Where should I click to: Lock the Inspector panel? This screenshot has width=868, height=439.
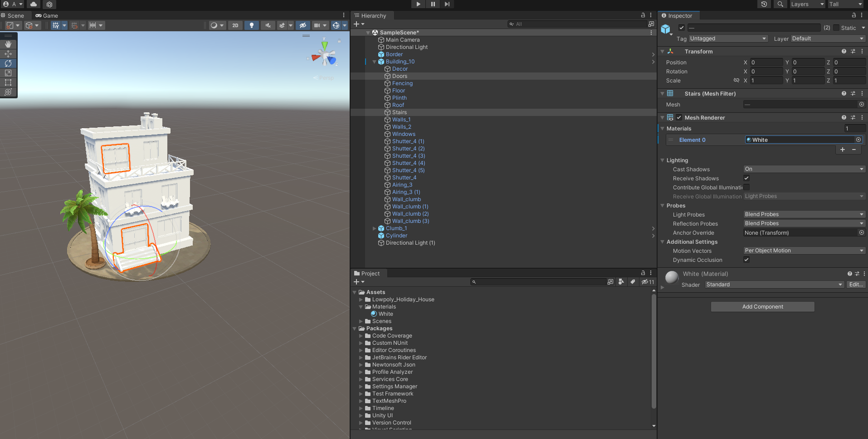click(x=854, y=15)
